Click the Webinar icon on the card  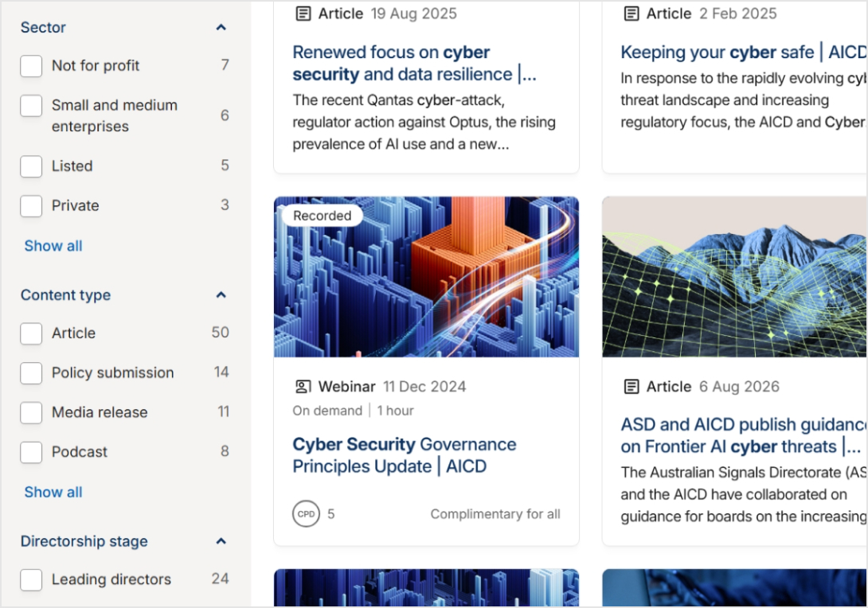[303, 386]
